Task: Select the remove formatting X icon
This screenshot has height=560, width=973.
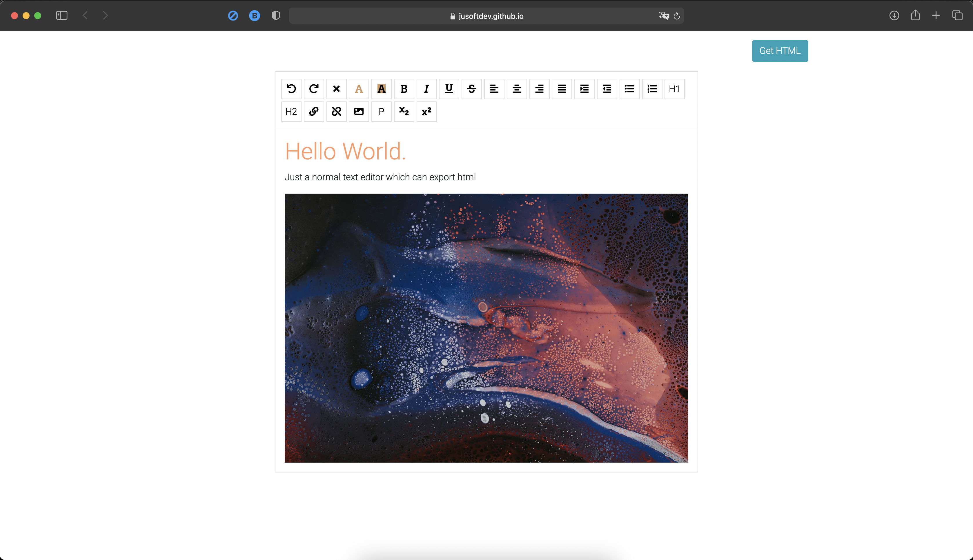Action: 337,89
